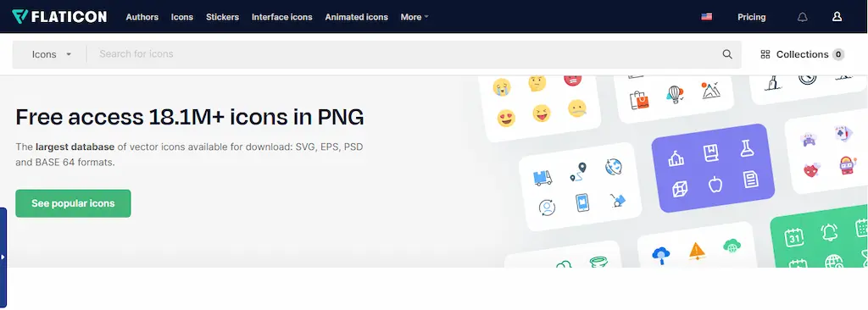Click the orange warning triangle icon
This screenshot has height=310, width=868.
(697, 251)
